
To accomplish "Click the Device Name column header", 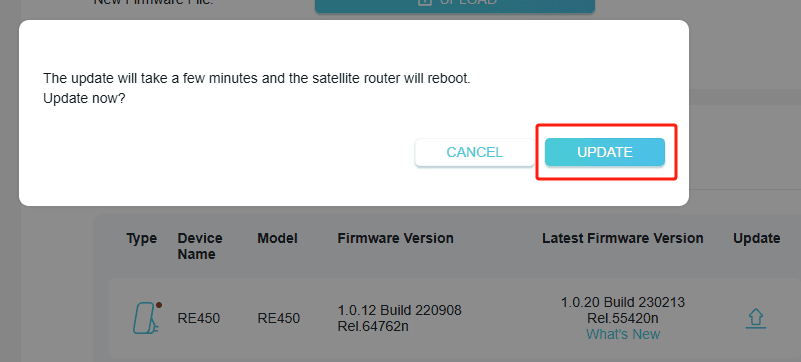I will click(x=200, y=246).
